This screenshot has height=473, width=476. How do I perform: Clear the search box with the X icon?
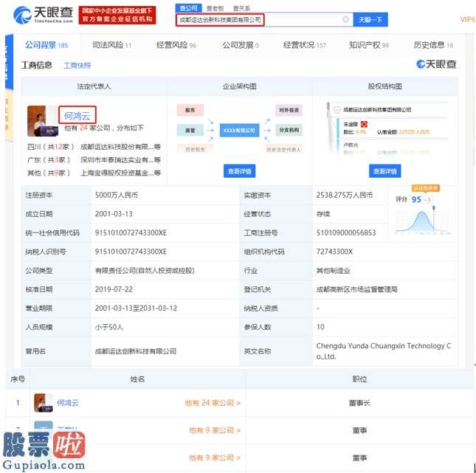tap(345, 19)
